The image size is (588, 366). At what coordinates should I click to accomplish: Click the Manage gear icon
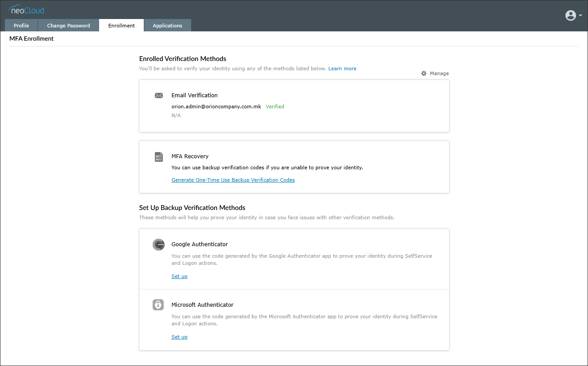click(424, 73)
